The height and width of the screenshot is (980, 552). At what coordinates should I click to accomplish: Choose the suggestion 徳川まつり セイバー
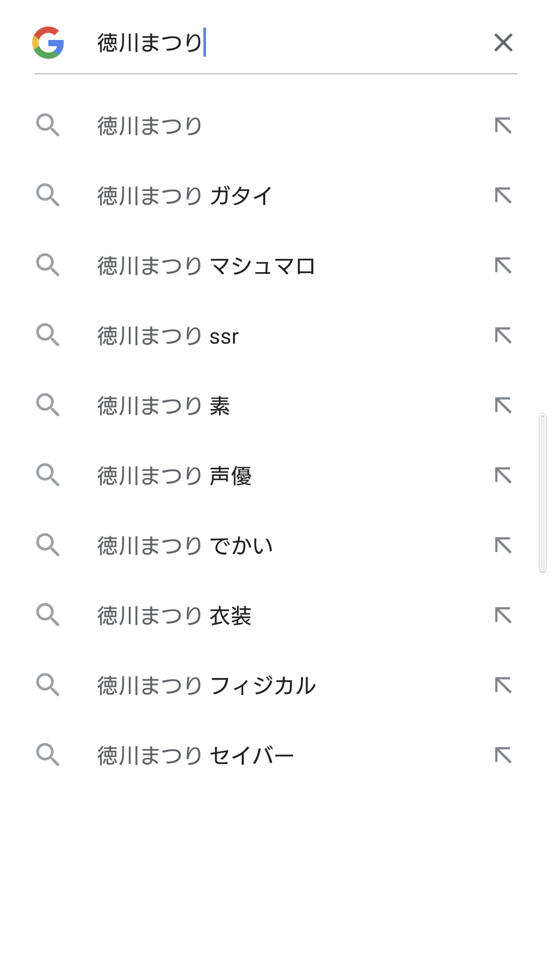[195, 755]
